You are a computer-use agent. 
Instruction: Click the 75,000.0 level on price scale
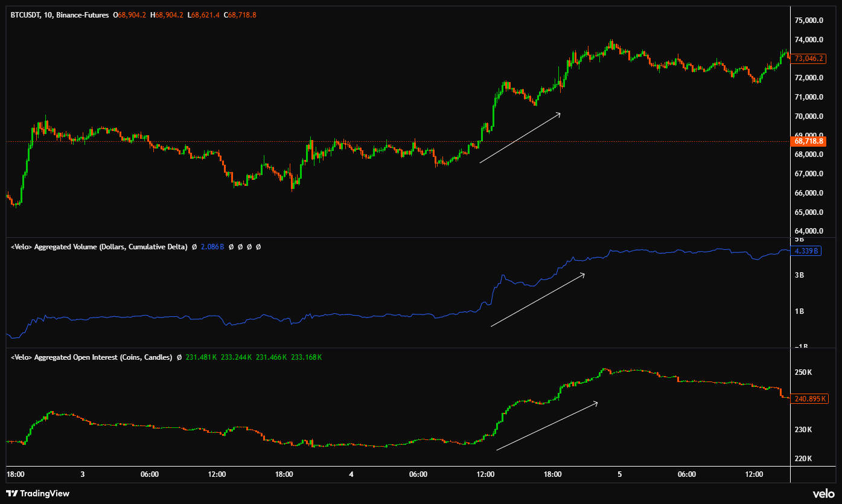809,21
